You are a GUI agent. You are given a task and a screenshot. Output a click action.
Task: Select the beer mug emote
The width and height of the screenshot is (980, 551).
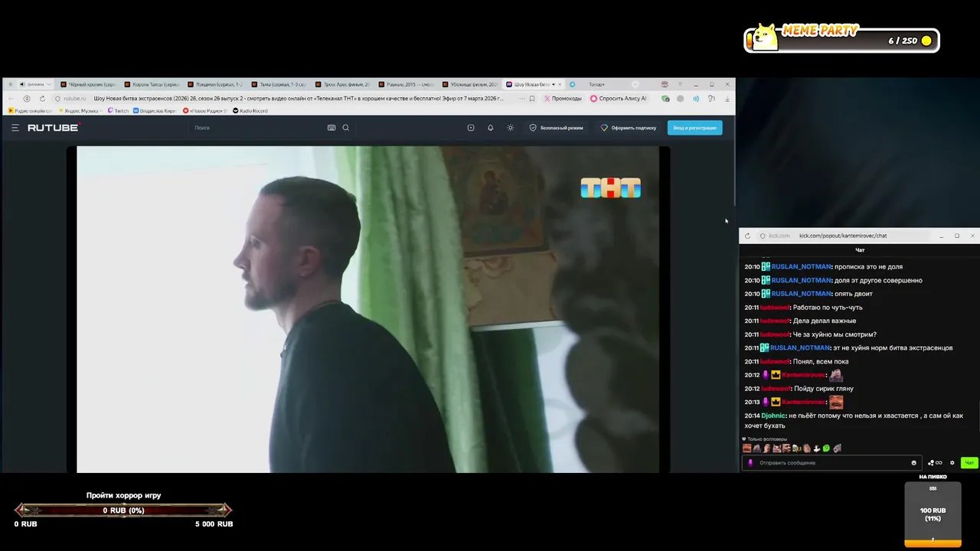click(x=796, y=448)
